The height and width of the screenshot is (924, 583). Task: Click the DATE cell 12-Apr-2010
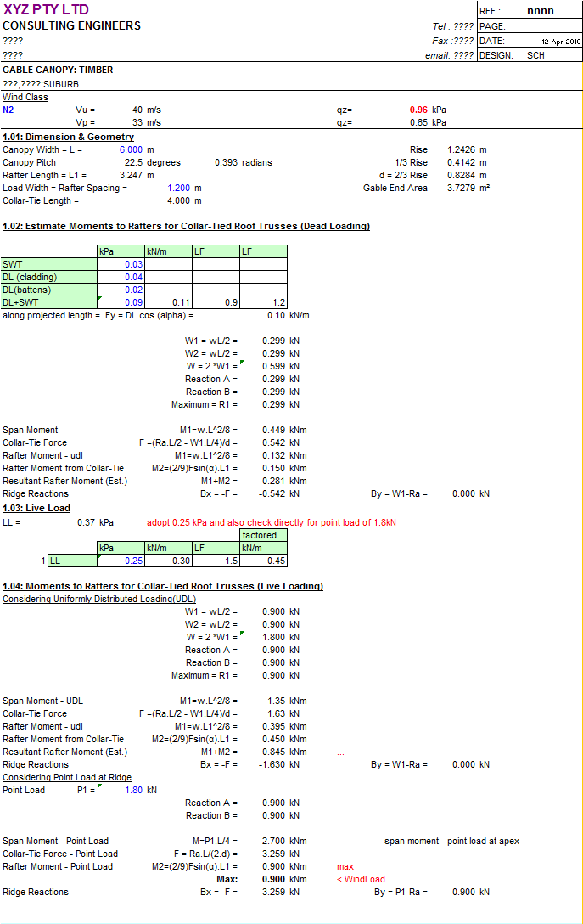(x=561, y=42)
